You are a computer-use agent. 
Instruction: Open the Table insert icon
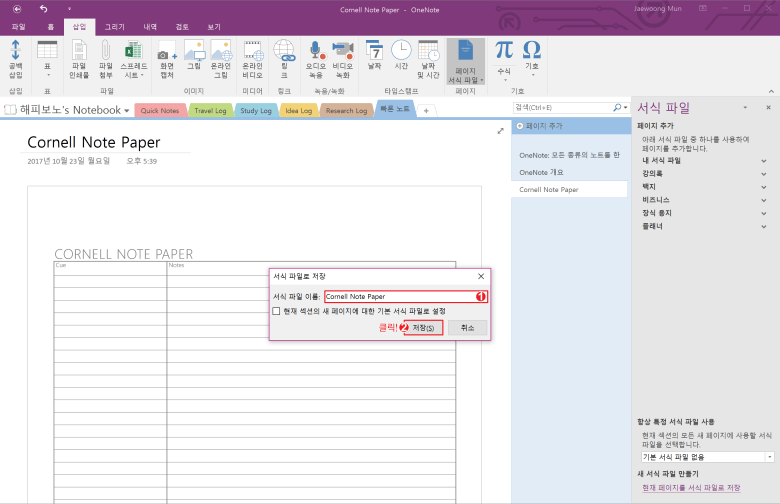click(x=47, y=51)
